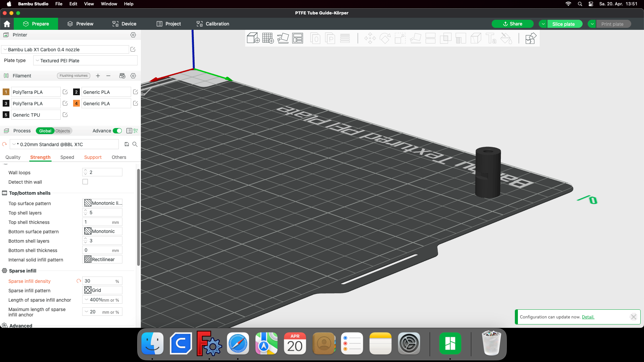Add a filament with the plus icon
Viewport: 644px width, 362px height.
point(98,76)
